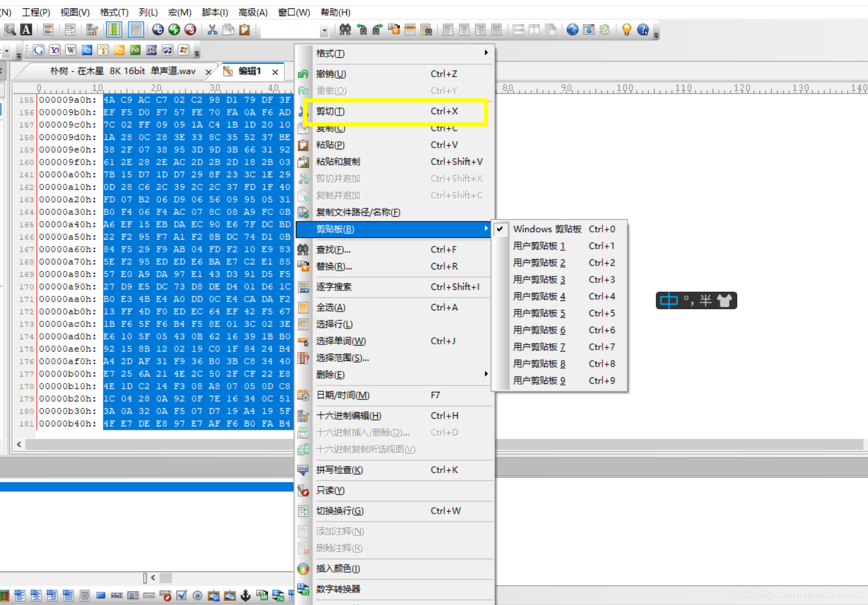868x605 pixels.
Task: Click horizontal scrollbar left arrow under hex view
Action: tap(19, 445)
